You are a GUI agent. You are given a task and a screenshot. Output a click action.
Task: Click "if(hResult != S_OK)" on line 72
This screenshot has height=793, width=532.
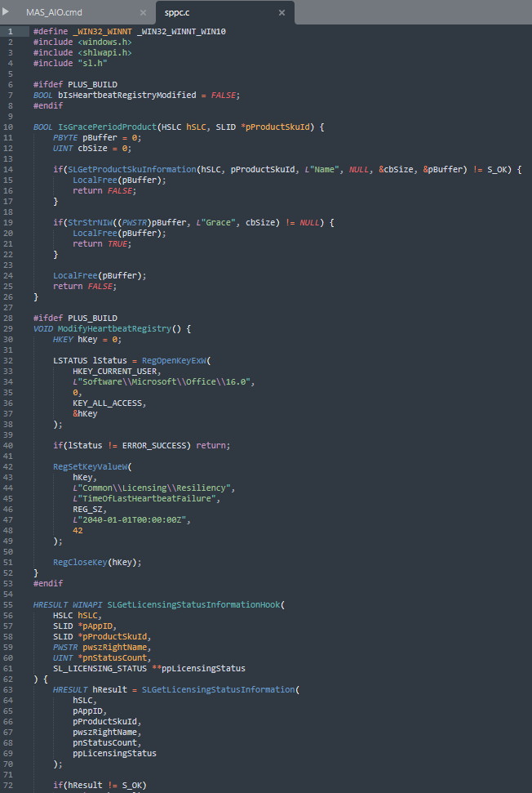(x=100, y=786)
